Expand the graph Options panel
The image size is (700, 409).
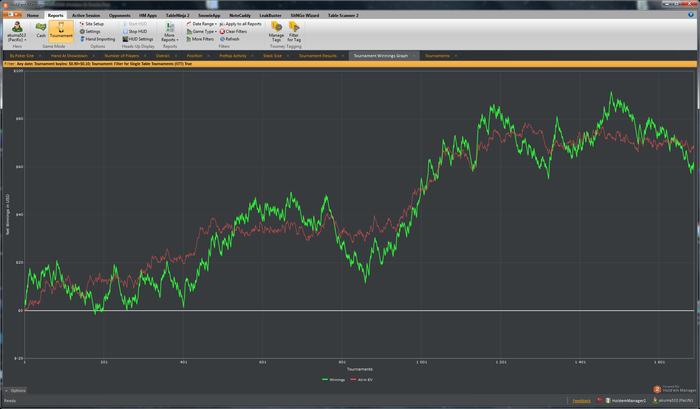pos(15,391)
